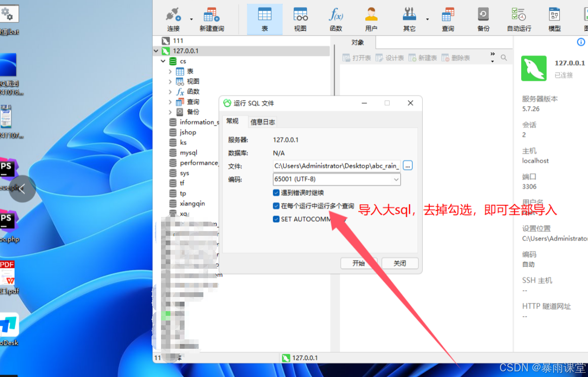Screen dimensions: 588x377
Task: Click the 127.0.0.1 status bar entry
Action: point(300,358)
